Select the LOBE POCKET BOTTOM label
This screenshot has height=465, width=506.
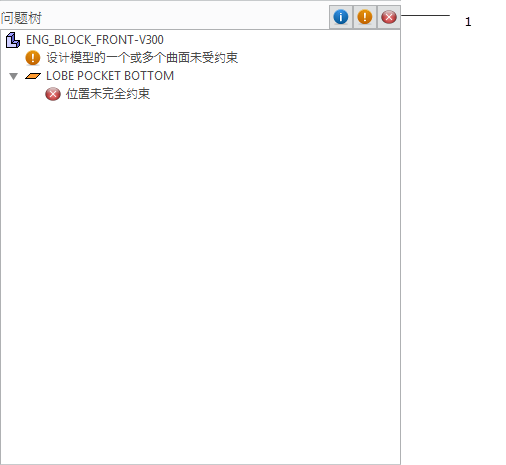point(110,76)
